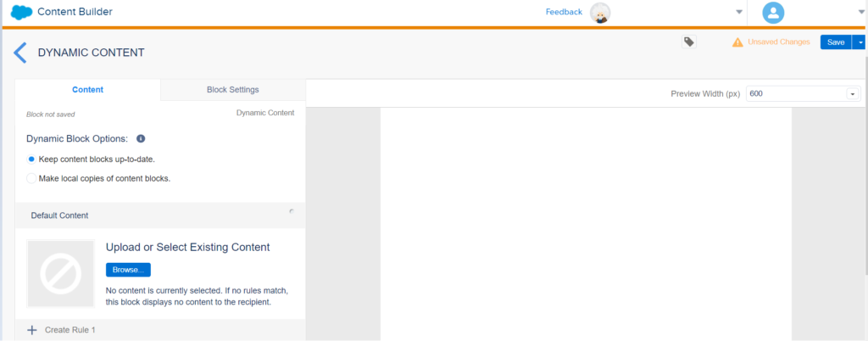Click the Salesforce cloud logo

click(21, 13)
